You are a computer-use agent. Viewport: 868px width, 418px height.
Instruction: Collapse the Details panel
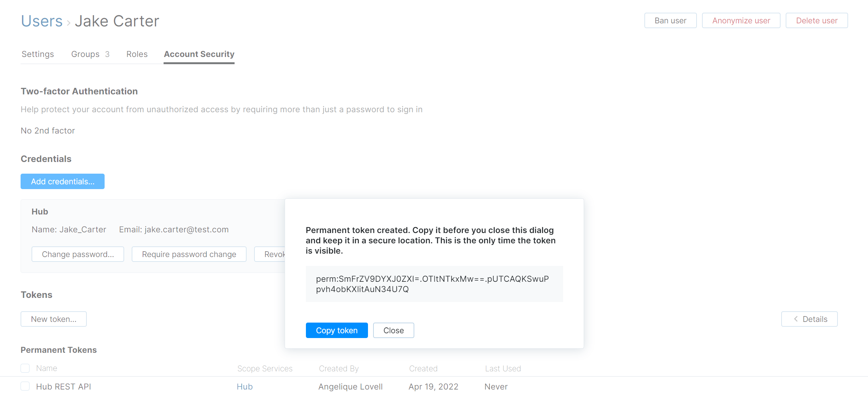[x=809, y=319]
